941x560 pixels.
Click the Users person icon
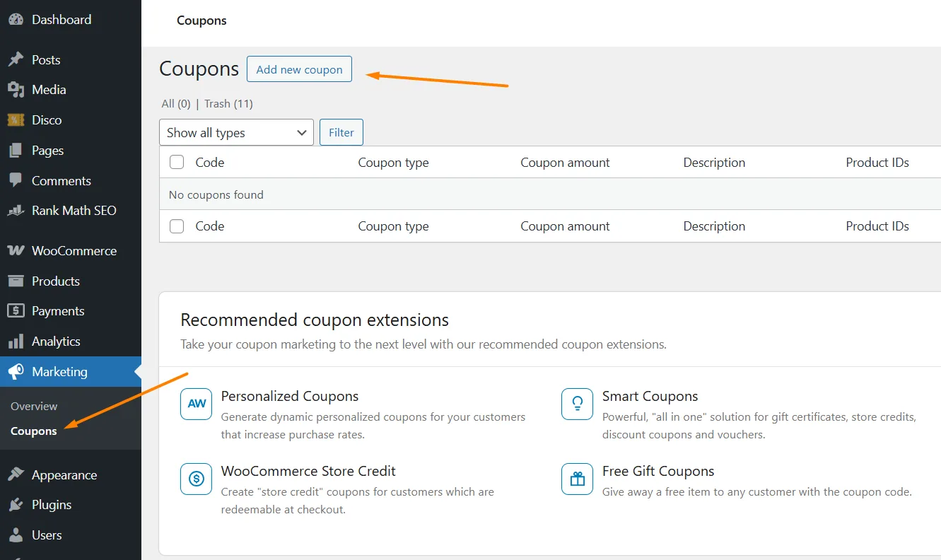coord(16,535)
